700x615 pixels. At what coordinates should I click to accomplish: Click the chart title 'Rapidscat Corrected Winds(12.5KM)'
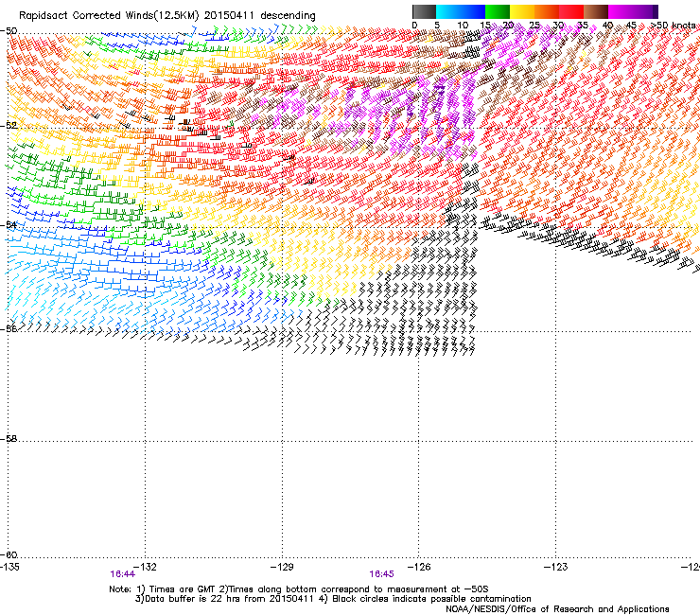pyautogui.click(x=109, y=16)
